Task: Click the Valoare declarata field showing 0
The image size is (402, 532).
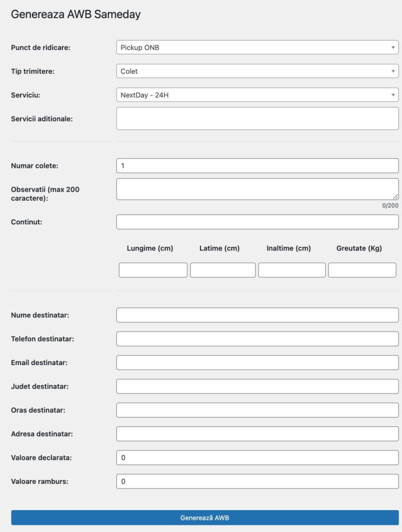Action: tap(256, 457)
